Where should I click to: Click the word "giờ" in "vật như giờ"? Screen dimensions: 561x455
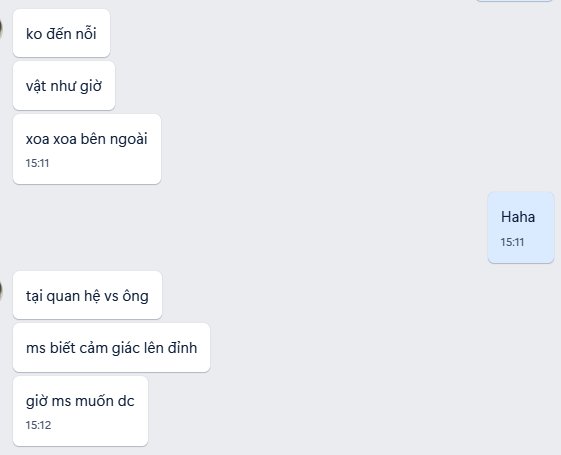(91, 86)
